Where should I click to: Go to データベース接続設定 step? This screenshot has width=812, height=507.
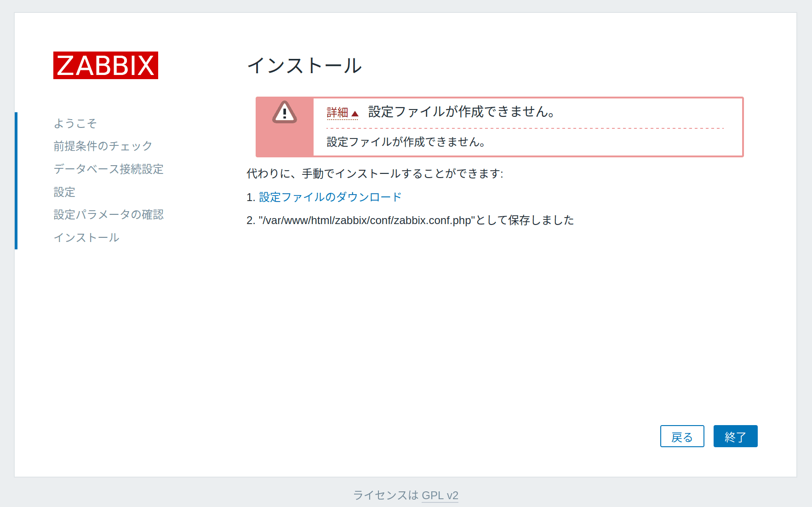click(x=108, y=169)
